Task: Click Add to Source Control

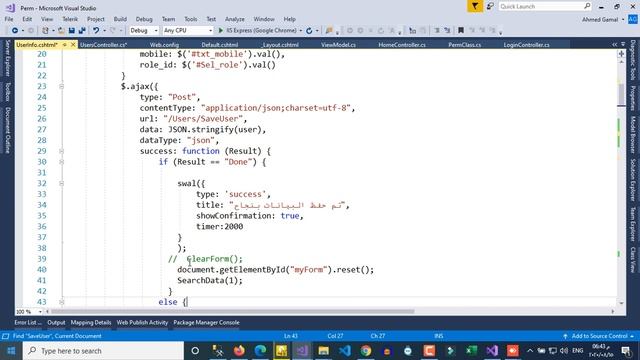Action: pyautogui.click(x=598, y=336)
